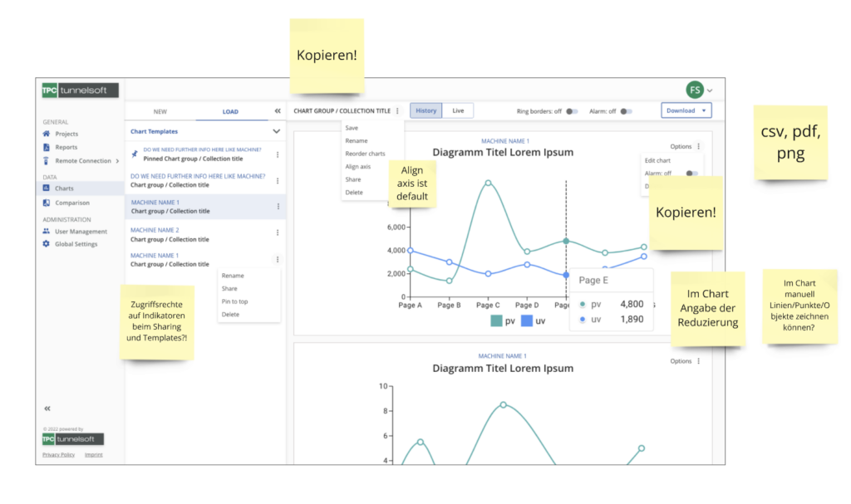Open the Privacy Policy link
The height and width of the screenshot is (504, 851).
(58, 455)
